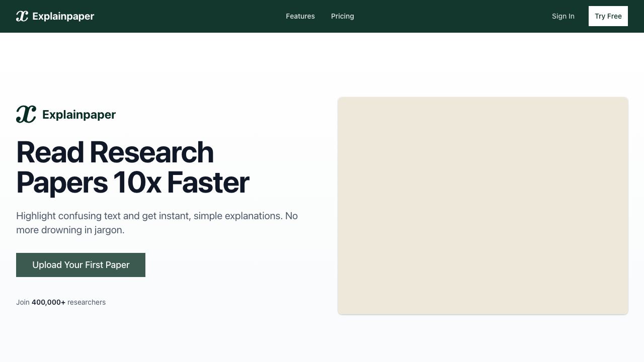Click the beige preview panel

483,206
